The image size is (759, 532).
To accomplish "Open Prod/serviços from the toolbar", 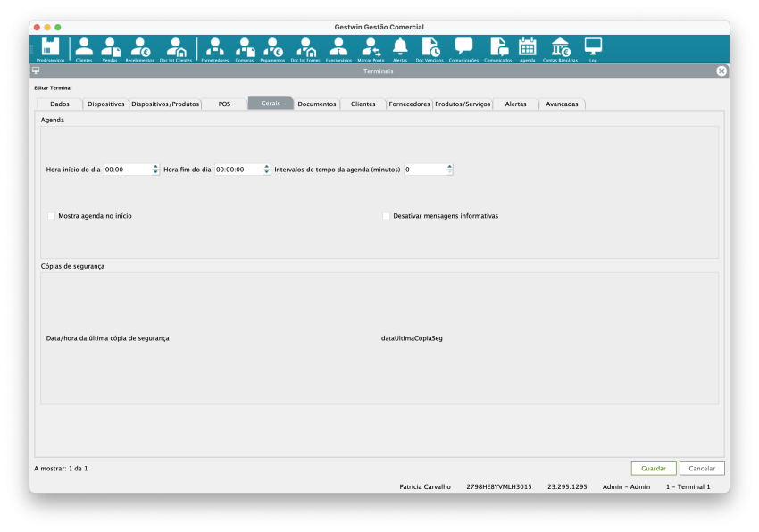I will point(50,48).
